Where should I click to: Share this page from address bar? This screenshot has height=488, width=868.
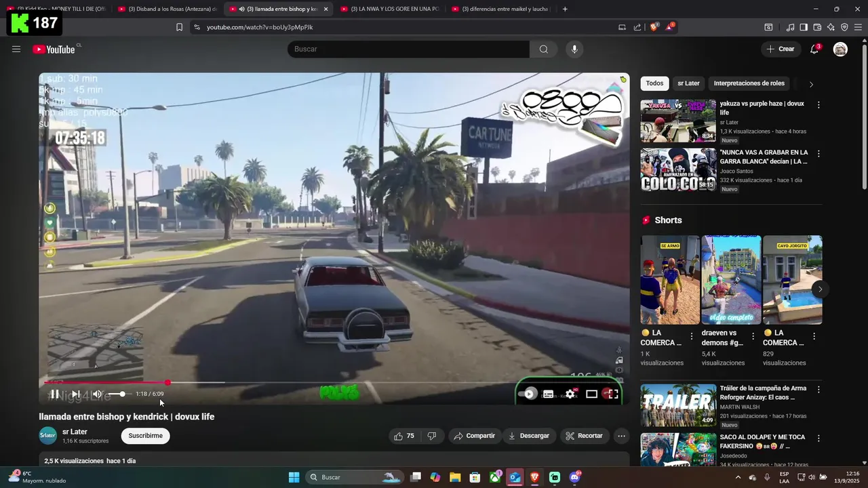pyautogui.click(x=637, y=27)
